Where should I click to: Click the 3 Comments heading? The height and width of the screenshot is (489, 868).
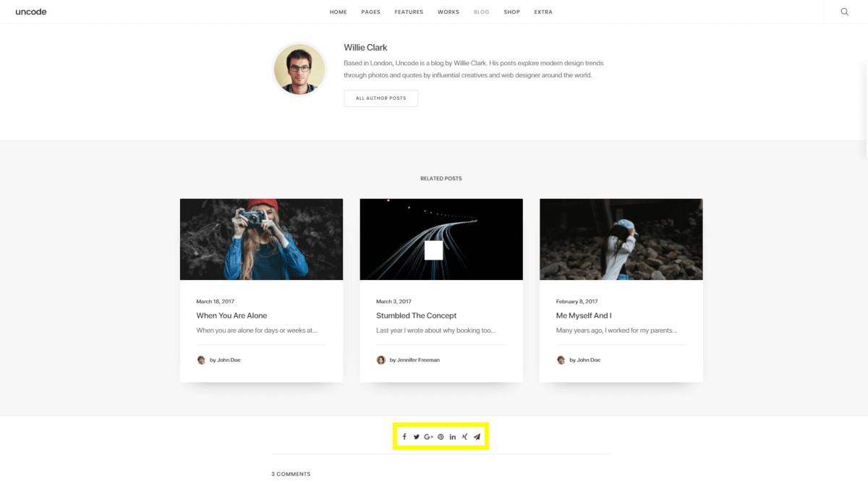291,474
